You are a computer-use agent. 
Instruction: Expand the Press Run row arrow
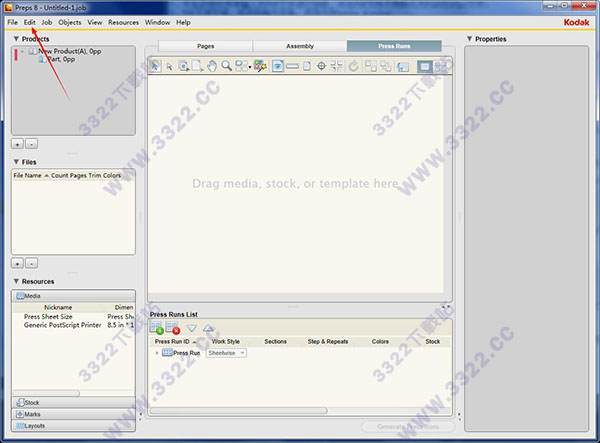click(157, 353)
